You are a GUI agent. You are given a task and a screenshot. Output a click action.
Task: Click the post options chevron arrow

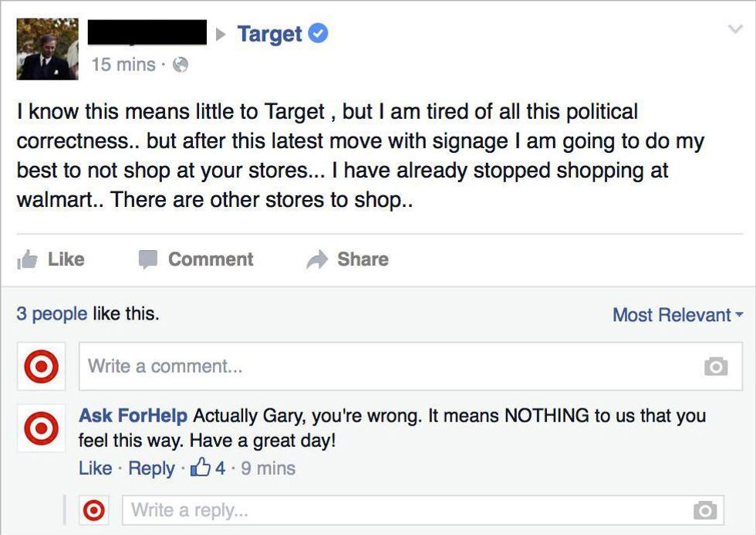pyautogui.click(x=734, y=29)
